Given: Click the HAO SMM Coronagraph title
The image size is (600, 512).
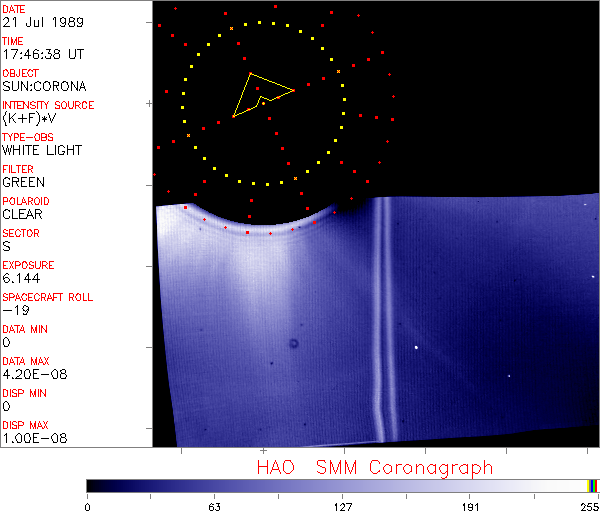Looking at the screenshot, I should pos(375,468).
